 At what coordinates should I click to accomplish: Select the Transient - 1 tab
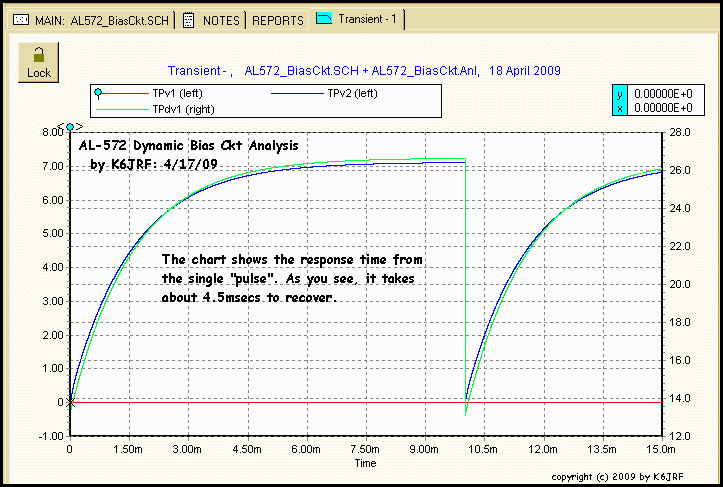click(x=357, y=19)
